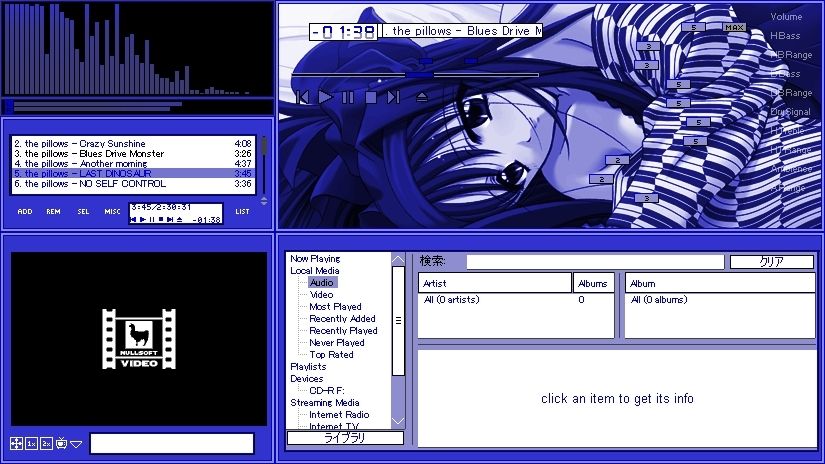Click the main player's eject button

[x=421, y=97]
